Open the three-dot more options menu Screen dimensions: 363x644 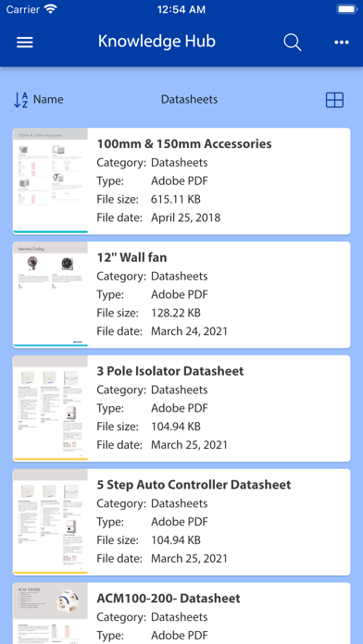(x=342, y=43)
